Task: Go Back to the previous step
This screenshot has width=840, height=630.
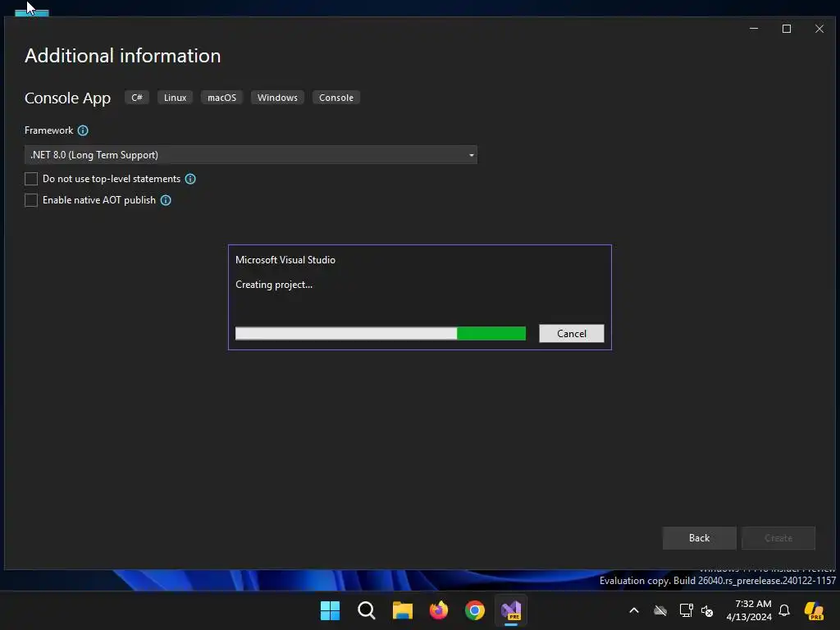Action: (x=699, y=538)
